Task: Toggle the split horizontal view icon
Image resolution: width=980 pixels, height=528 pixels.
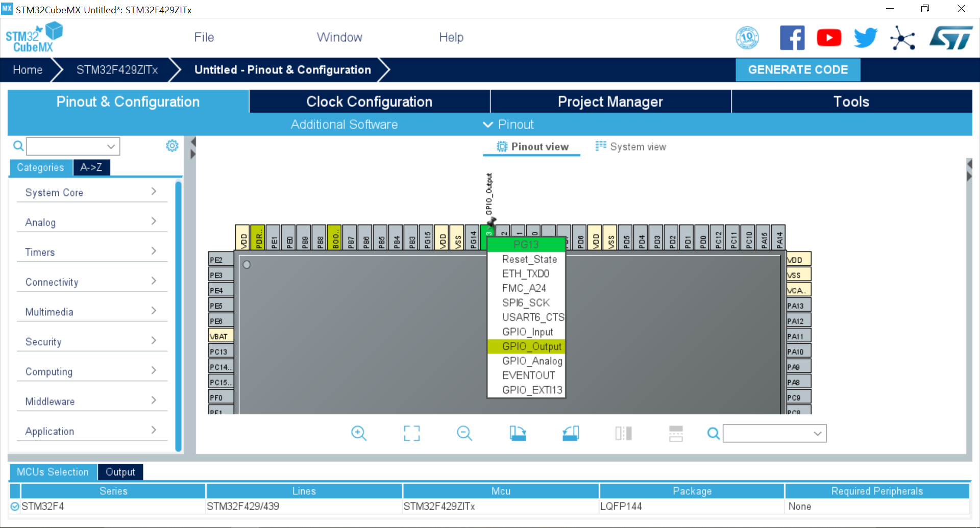Action: point(676,434)
